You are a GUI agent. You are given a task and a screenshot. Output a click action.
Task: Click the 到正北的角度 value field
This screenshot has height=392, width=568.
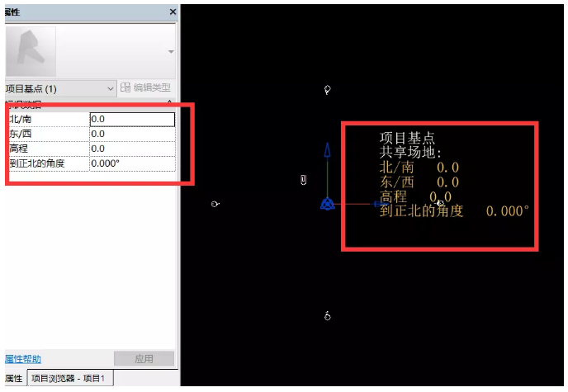click(x=132, y=163)
